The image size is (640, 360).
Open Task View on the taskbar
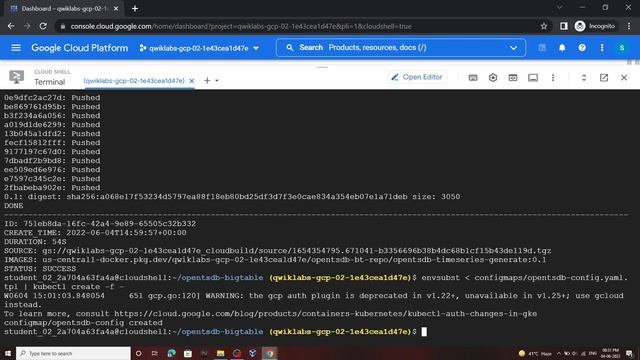(x=155, y=353)
